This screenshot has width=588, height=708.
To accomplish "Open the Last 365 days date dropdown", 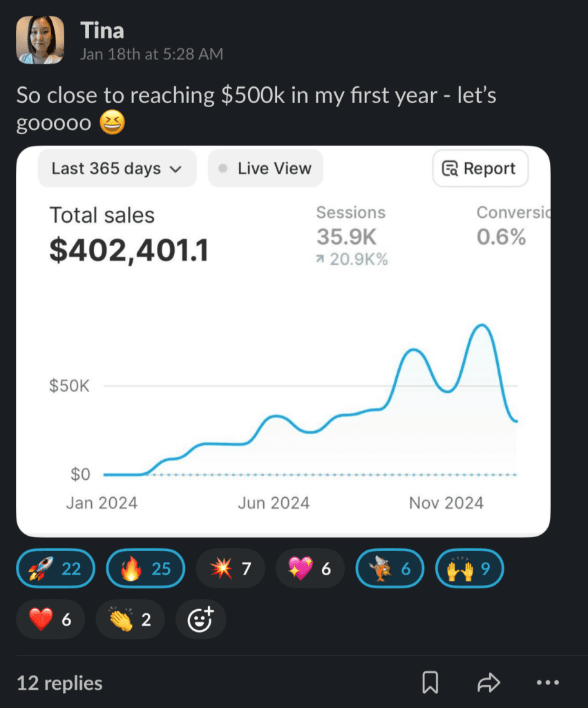I will pyautogui.click(x=117, y=168).
